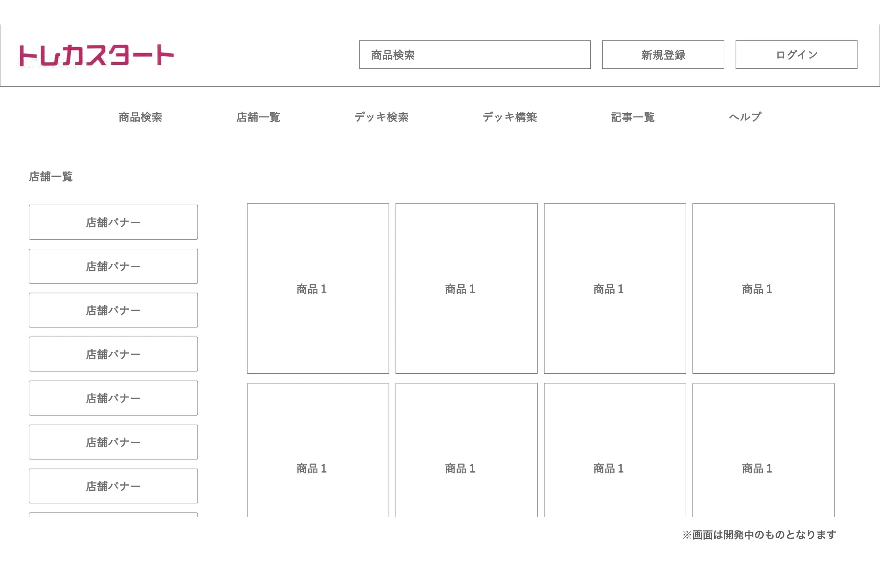Click the second 店舗バナー in the sidebar

pos(113,266)
